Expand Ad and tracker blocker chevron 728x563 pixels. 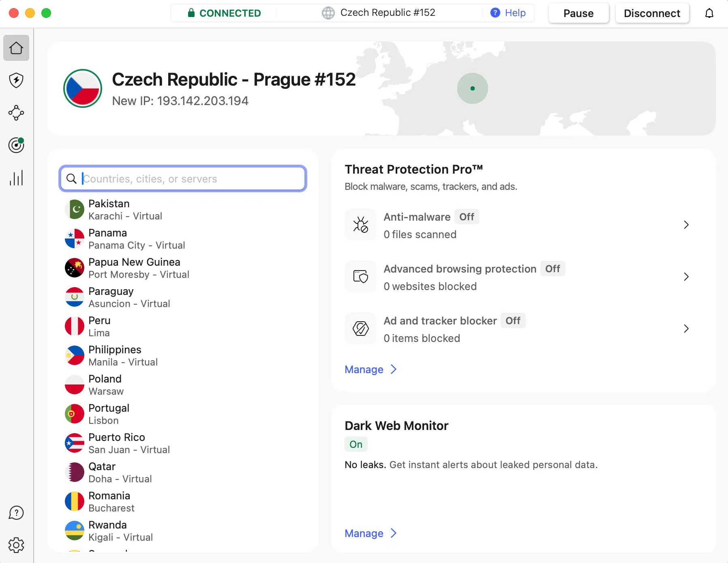coord(686,329)
